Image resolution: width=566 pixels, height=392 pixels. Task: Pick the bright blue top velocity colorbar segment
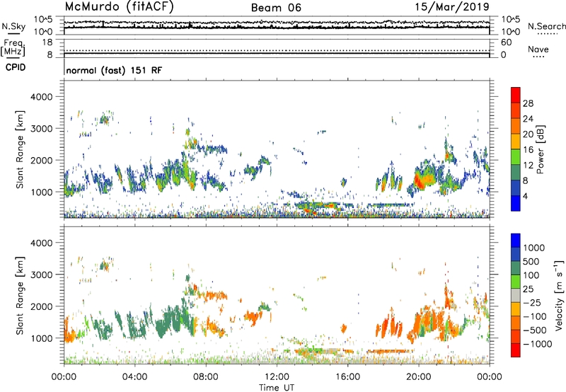point(516,241)
